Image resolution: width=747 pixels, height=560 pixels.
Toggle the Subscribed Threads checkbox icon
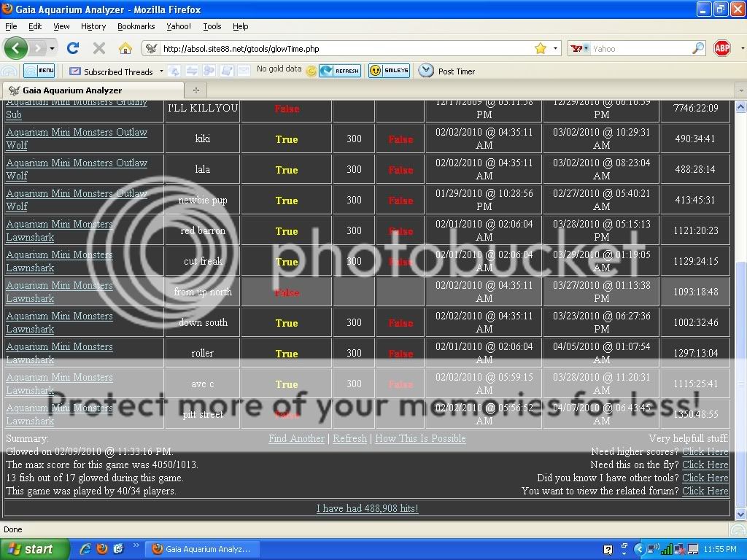(75, 71)
